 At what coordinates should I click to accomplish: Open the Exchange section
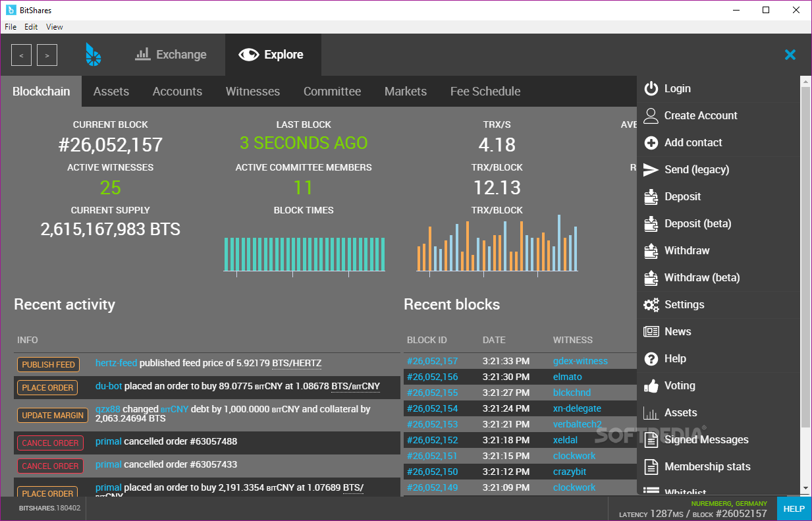click(x=171, y=55)
